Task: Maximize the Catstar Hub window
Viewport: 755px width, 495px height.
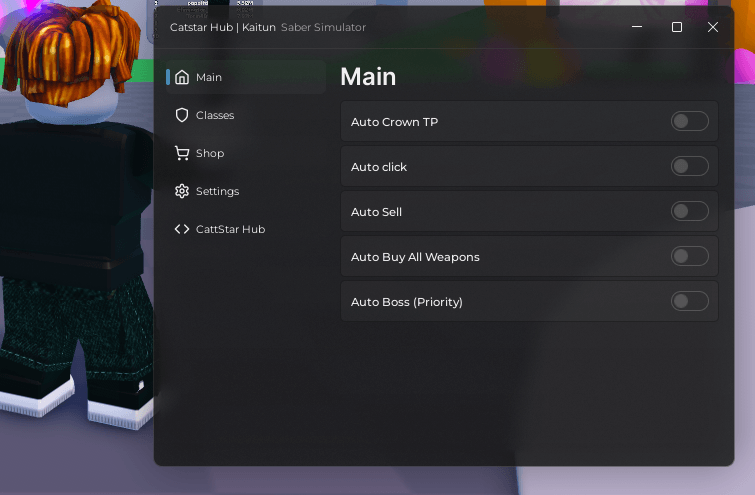Action: 677,27
